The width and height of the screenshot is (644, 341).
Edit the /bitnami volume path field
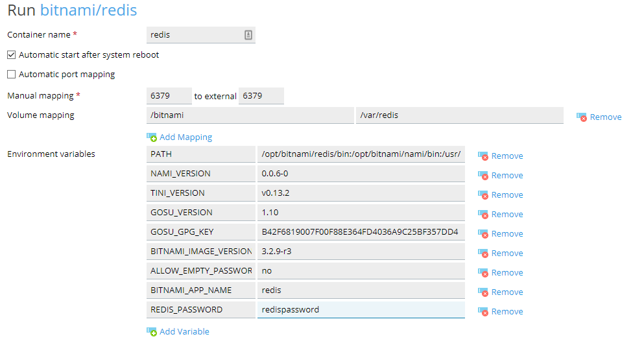tap(250, 115)
